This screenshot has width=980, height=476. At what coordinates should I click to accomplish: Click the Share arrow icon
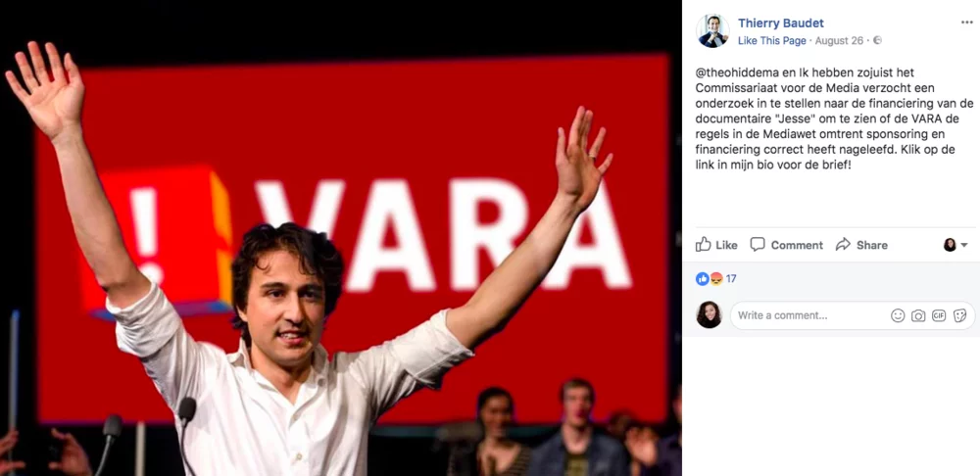pos(843,244)
